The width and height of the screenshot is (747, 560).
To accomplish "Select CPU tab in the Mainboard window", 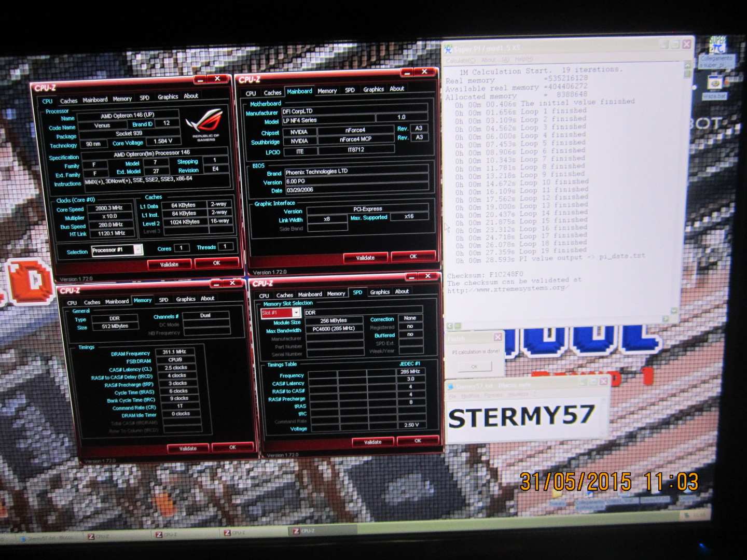I will [x=251, y=93].
